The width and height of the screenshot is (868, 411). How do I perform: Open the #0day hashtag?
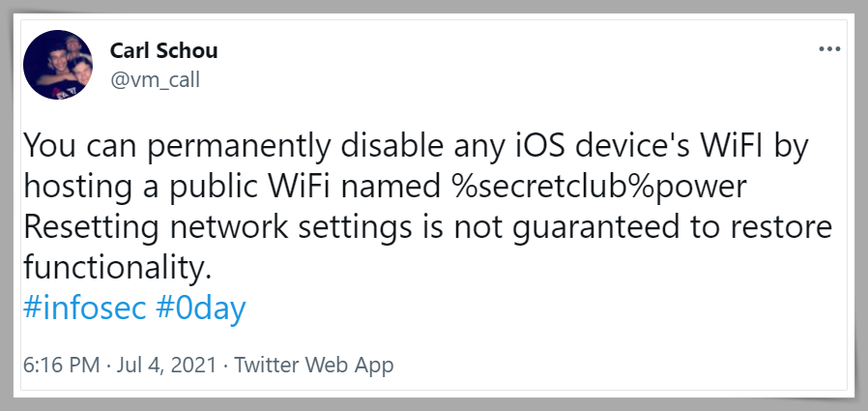(200, 308)
